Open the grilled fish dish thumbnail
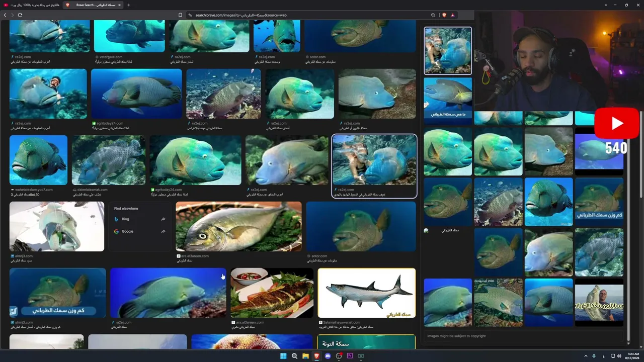 coord(272,293)
